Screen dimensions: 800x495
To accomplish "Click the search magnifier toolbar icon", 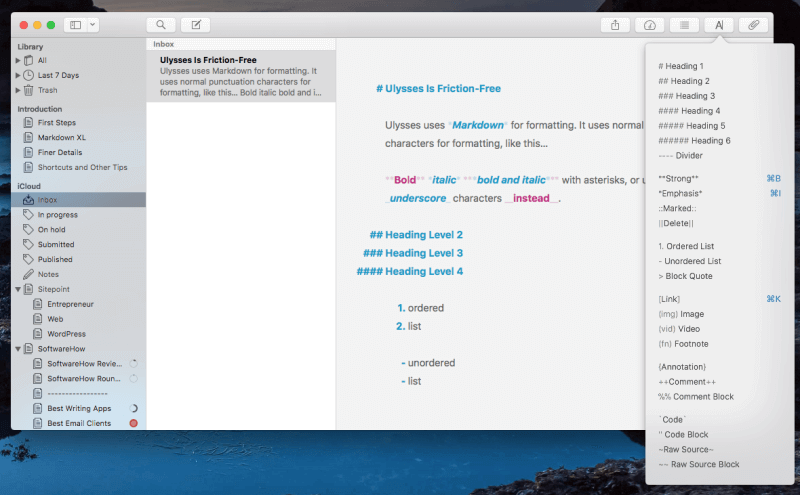I will tap(160, 24).
